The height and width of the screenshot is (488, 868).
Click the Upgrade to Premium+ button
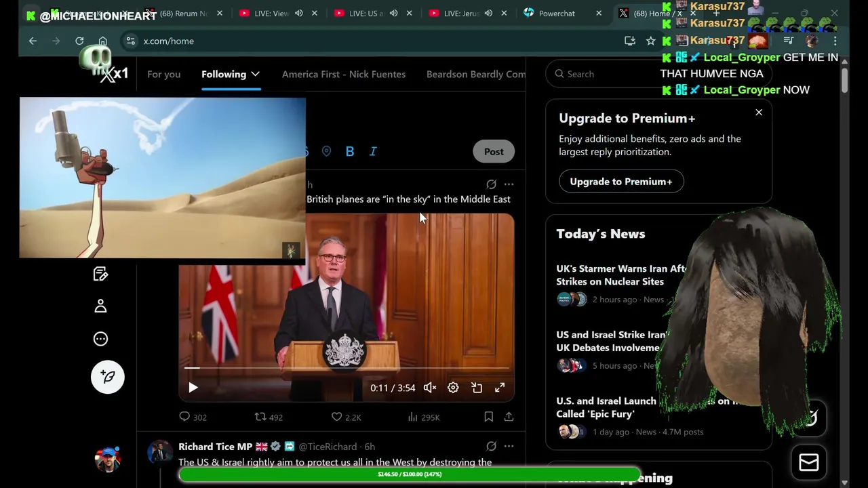pos(621,182)
